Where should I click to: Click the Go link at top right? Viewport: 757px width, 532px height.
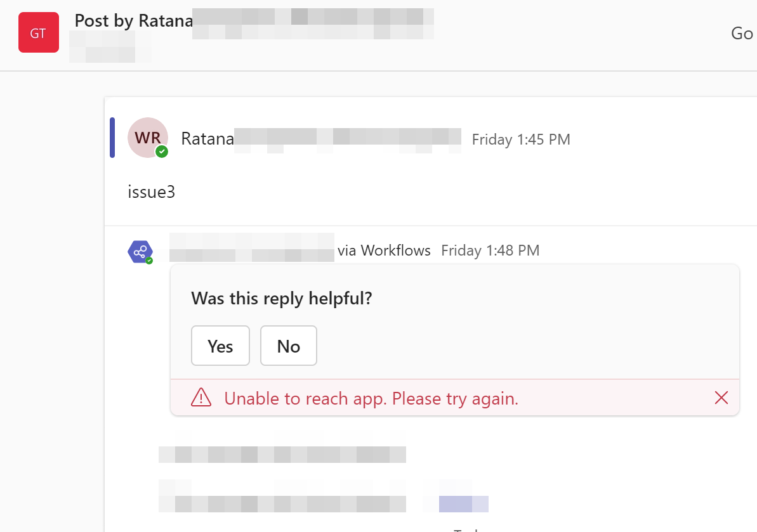[x=742, y=33]
